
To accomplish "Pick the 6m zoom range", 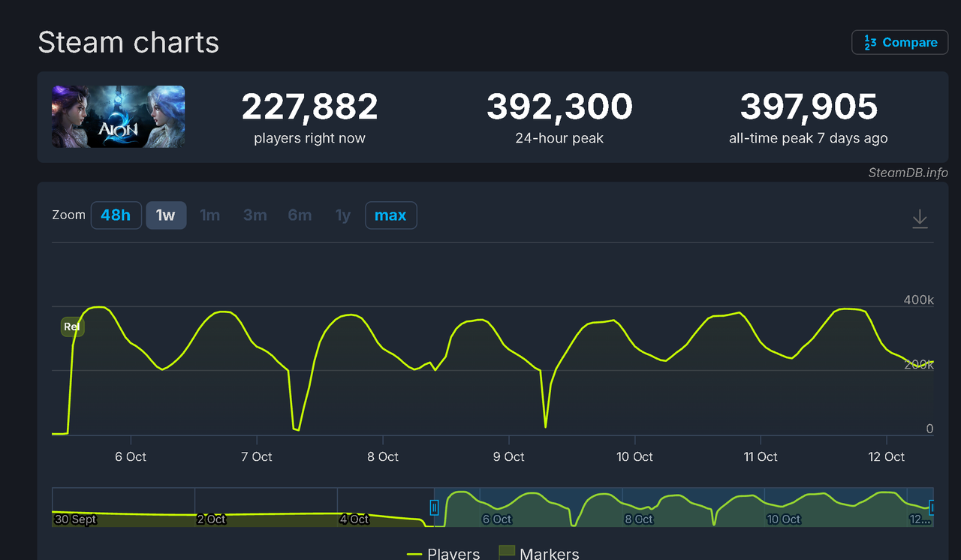I will (x=300, y=215).
